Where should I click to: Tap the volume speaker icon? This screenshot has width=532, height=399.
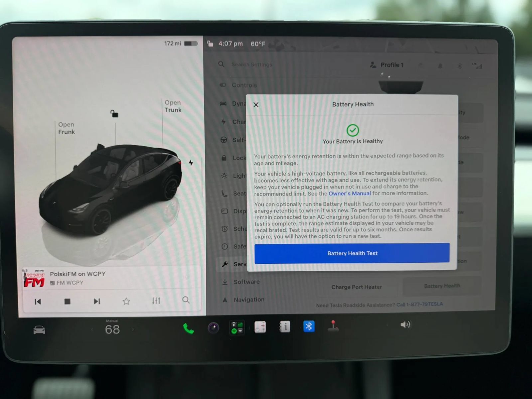[405, 325]
